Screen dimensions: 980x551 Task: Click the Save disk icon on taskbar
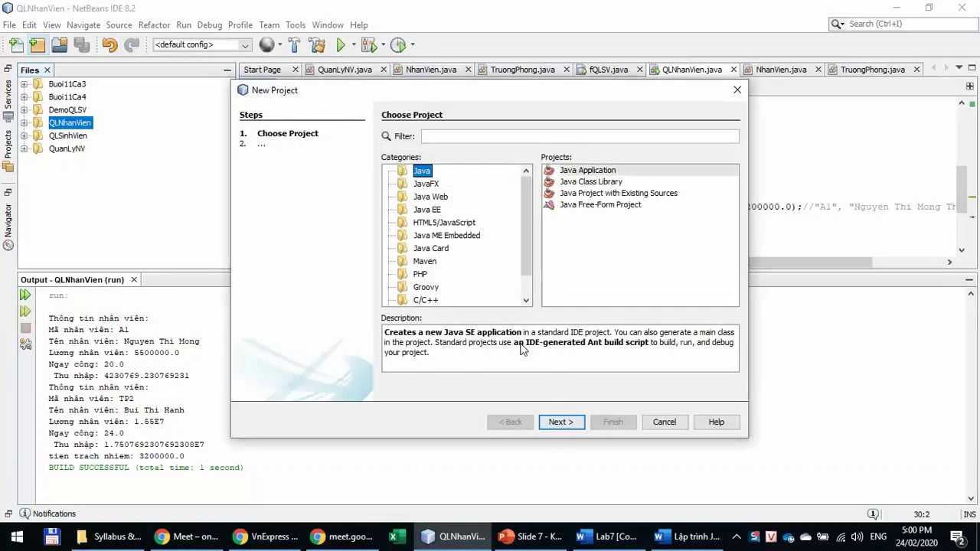51,536
